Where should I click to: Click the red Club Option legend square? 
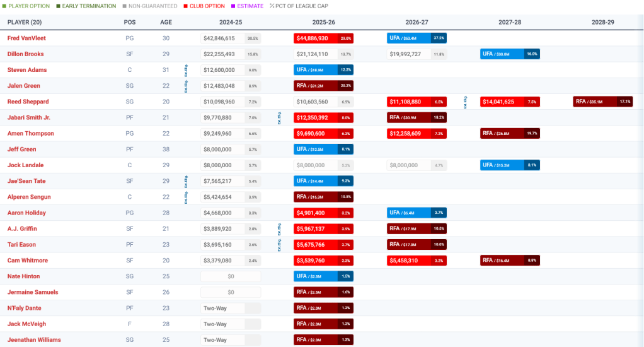point(186,6)
